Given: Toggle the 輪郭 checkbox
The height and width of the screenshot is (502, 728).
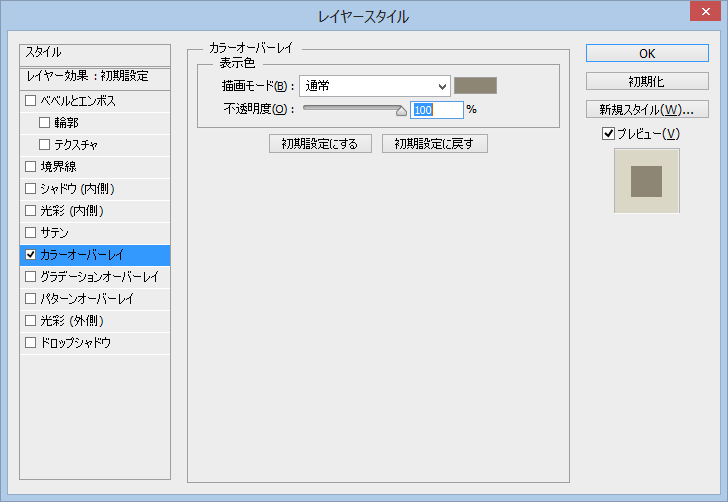Looking at the screenshot, I should point(44,123).
